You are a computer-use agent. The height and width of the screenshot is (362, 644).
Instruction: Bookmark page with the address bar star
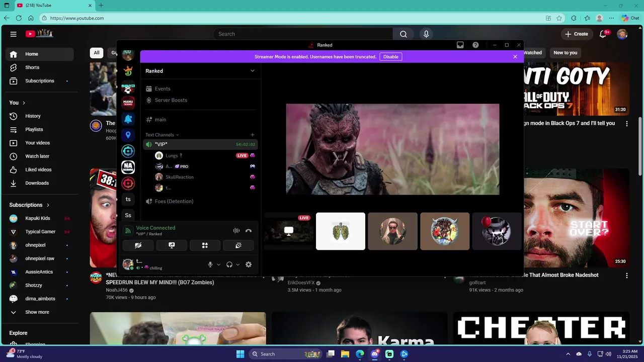(x=559, y=18)
